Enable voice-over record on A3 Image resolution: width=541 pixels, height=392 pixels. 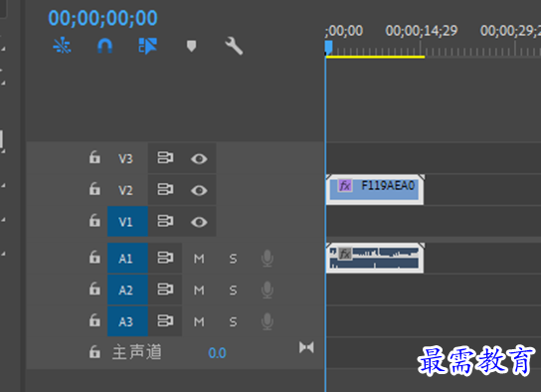coord(268,321)
